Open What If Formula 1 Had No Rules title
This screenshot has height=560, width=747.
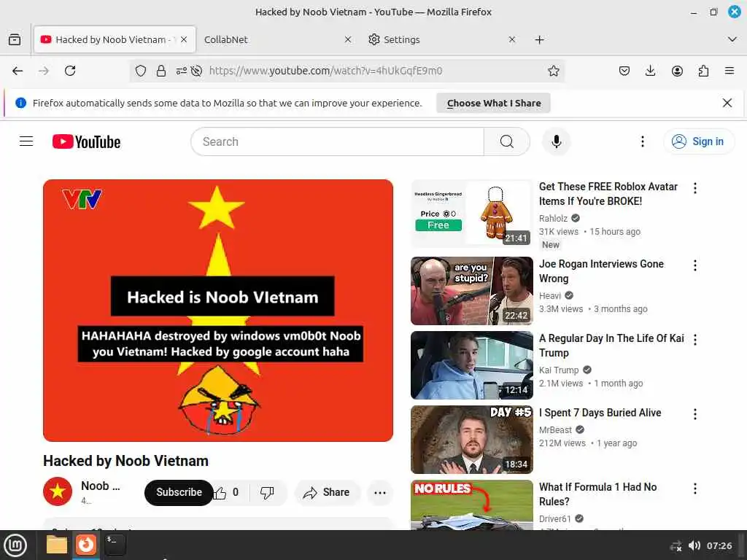(x=598, y=494)
